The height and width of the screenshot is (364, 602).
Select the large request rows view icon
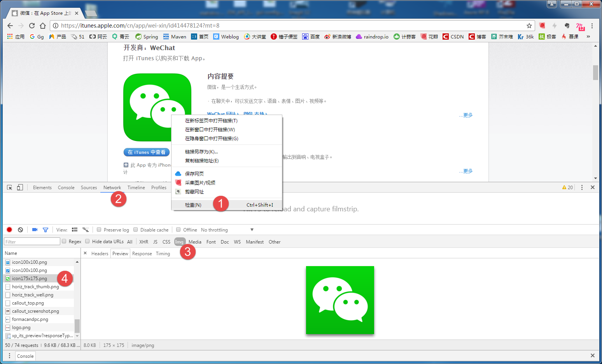tap(75, 230)
